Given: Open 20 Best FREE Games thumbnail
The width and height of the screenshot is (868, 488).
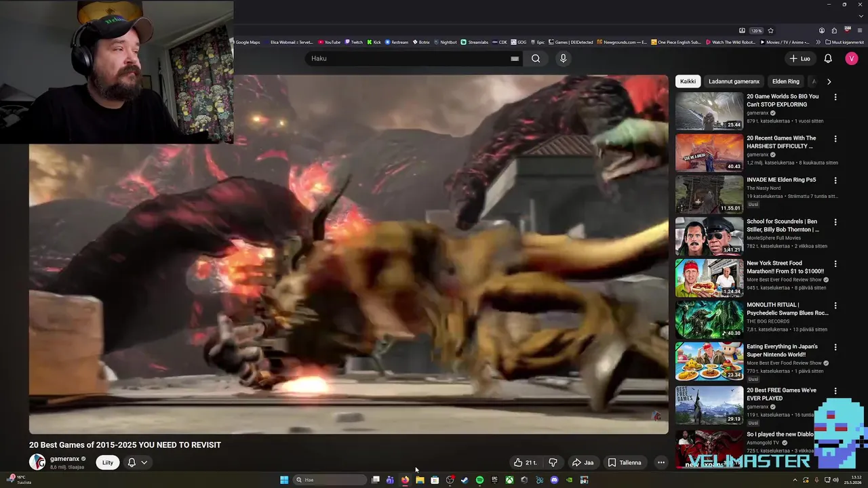Looking at the screenshot, I should point(709,405).
